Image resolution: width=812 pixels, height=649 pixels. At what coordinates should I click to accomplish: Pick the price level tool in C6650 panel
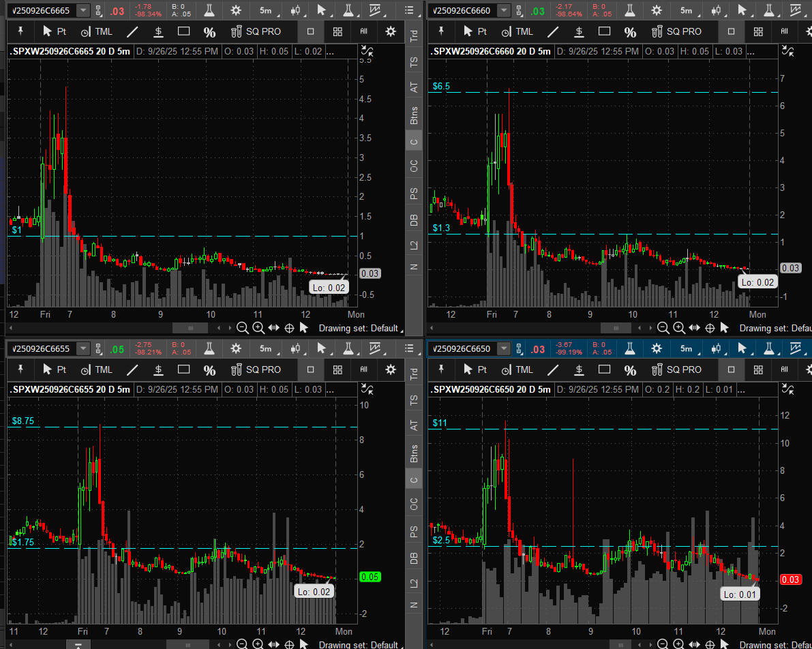click(x=579, y=370)
